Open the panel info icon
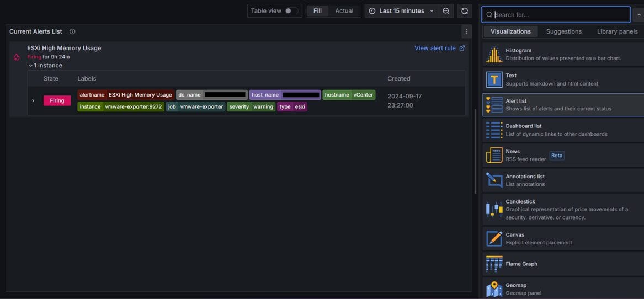 72,31
